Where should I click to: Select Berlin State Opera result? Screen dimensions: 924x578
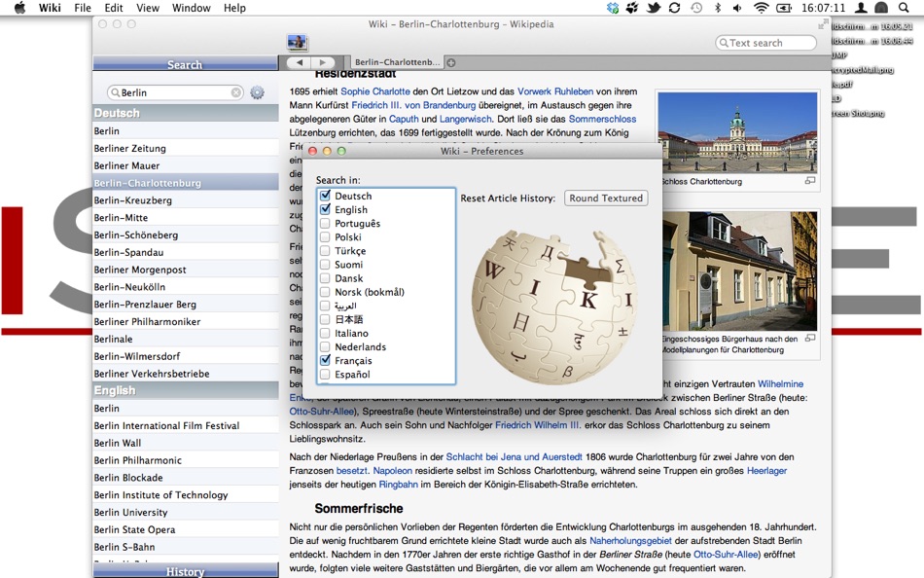click(x=186, y=529)
